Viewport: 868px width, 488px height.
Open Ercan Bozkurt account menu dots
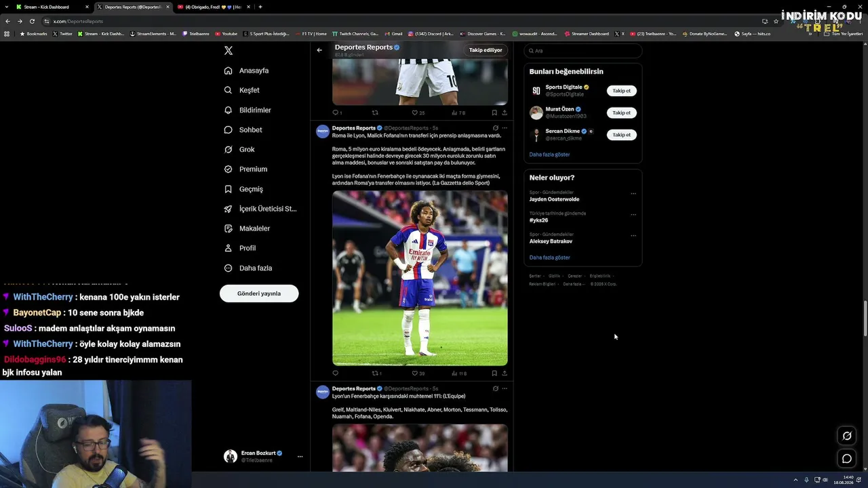point(300,457)
